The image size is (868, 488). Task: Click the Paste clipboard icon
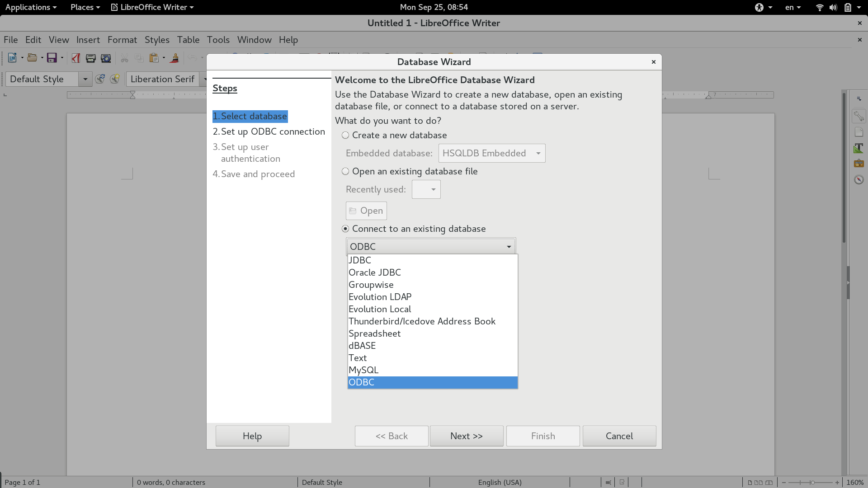click(154, 58)
